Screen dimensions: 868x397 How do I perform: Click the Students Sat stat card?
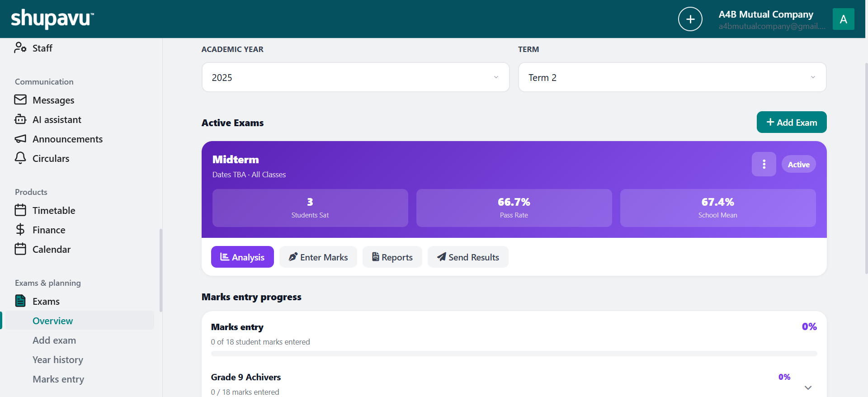(310, 208)
